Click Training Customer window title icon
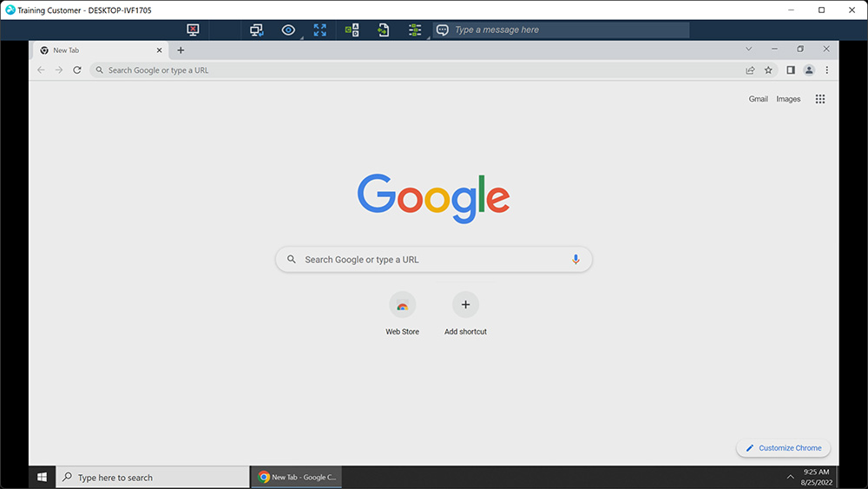This screenshot has width=868, height=489. [x=10, y=10]
